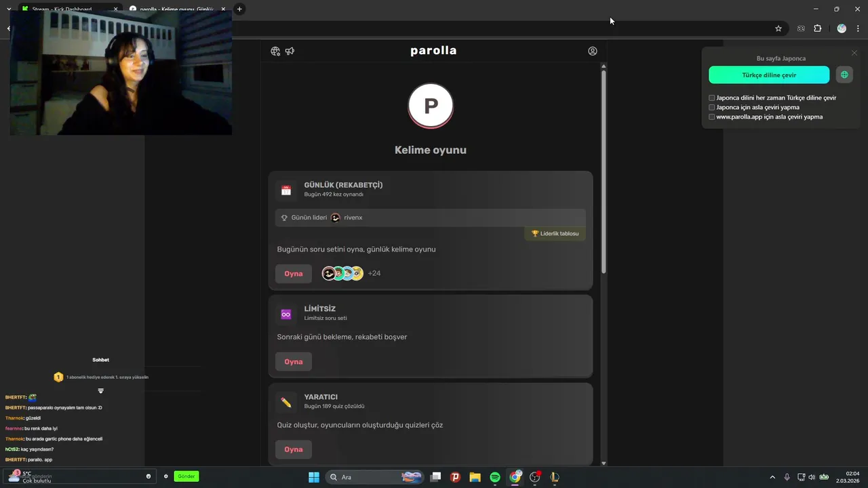The height and width of the screenshot is (488, 868).
Task: Click the translate globe options icon in popup
Action: [844, 75]
